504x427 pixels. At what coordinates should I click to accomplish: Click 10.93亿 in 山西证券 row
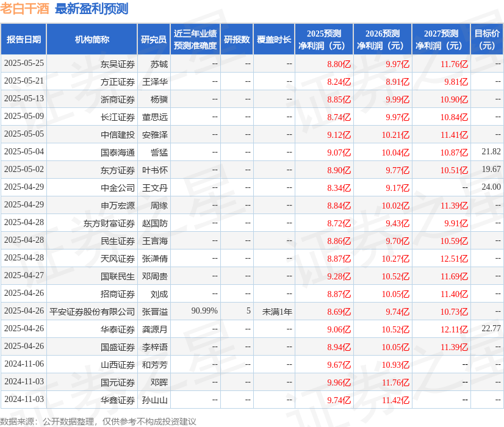click(x=395, y=365)
